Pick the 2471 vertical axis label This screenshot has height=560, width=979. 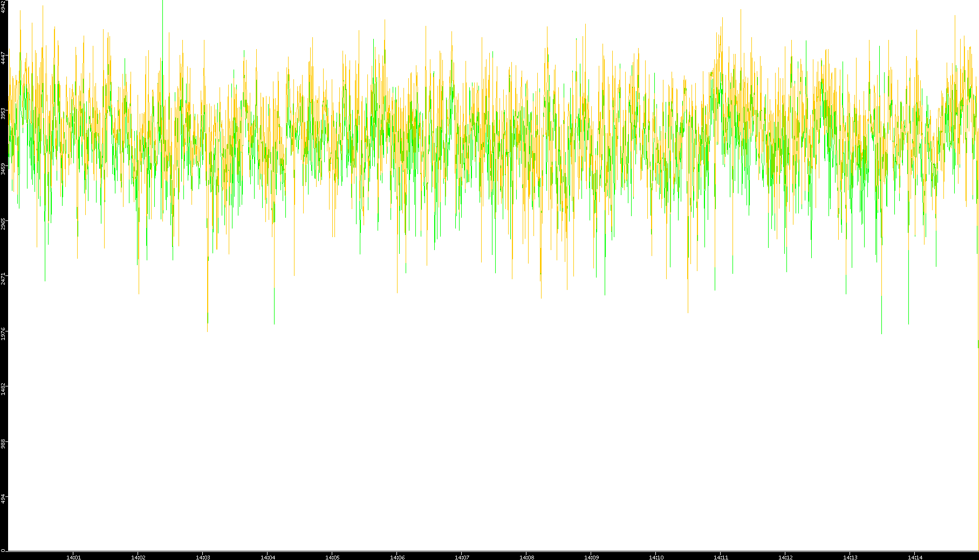tap(3, 279)
